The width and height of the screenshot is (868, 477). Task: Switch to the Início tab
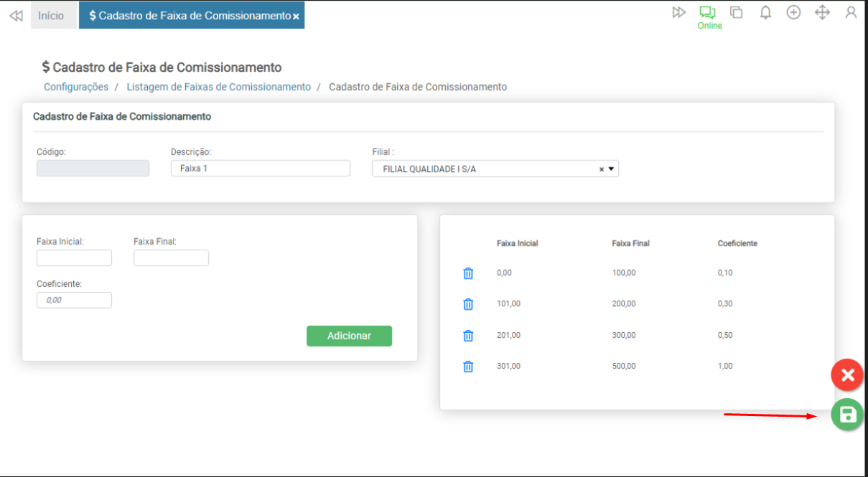[51, 16]
